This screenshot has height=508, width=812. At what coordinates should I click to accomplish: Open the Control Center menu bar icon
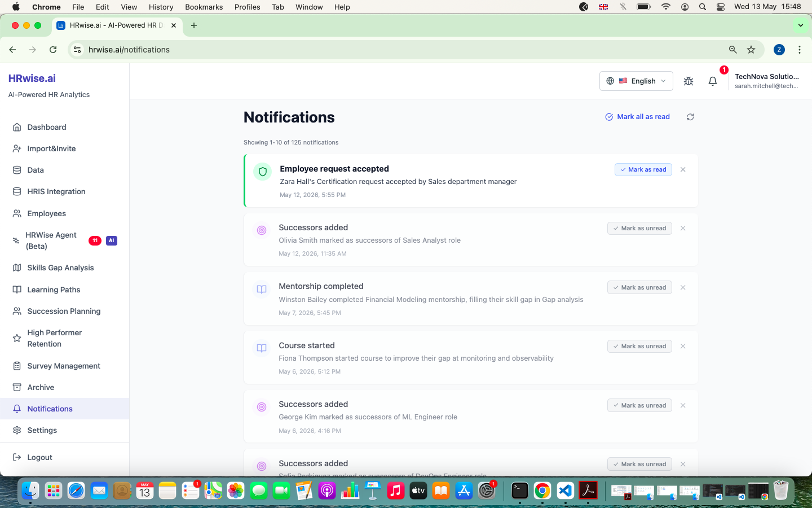point(721,7)
